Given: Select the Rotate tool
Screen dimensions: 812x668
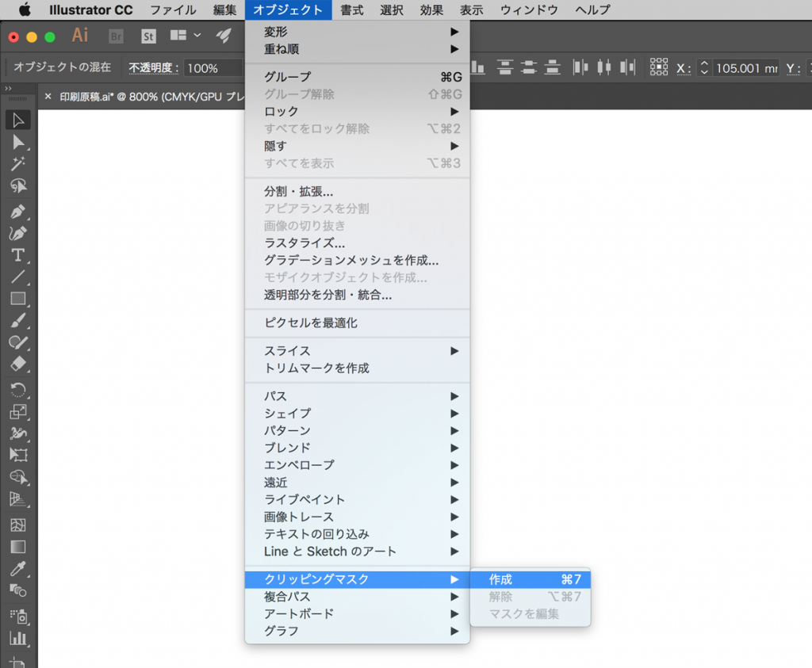Looking at the screenshot, I should tap(18, 390).
